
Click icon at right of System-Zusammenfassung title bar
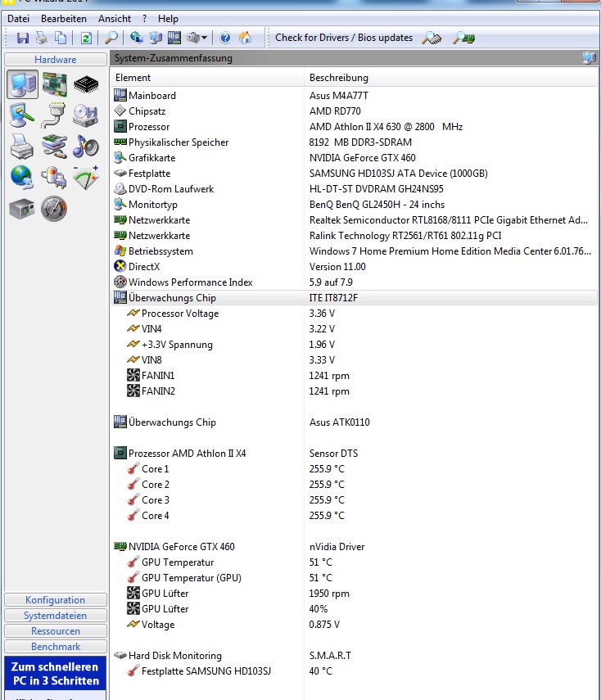pos(590,58)
